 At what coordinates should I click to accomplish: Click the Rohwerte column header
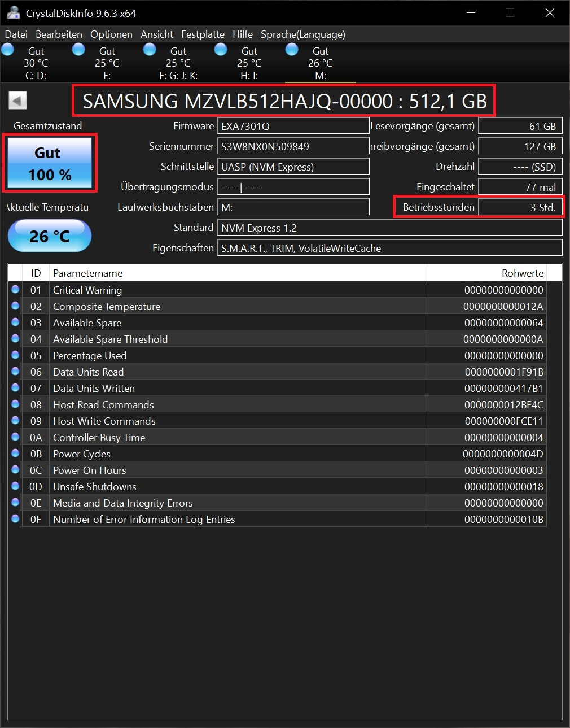pos(488,273)
